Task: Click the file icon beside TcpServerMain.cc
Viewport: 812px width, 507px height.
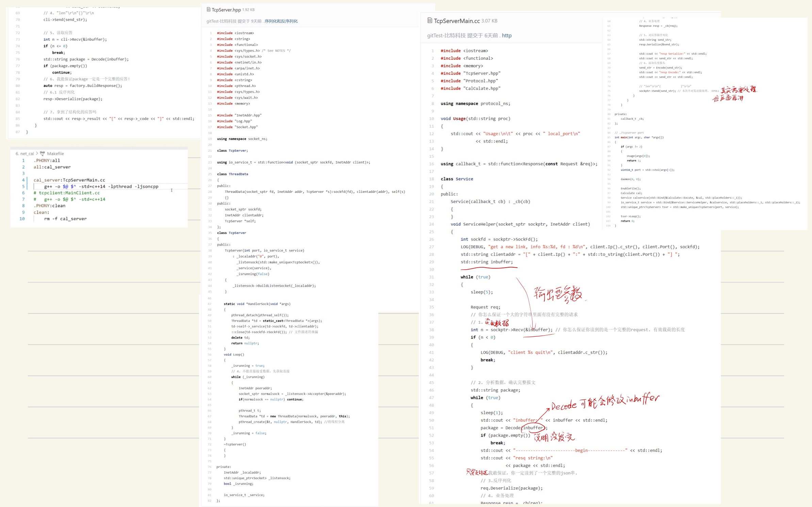Action: point(429,21)
